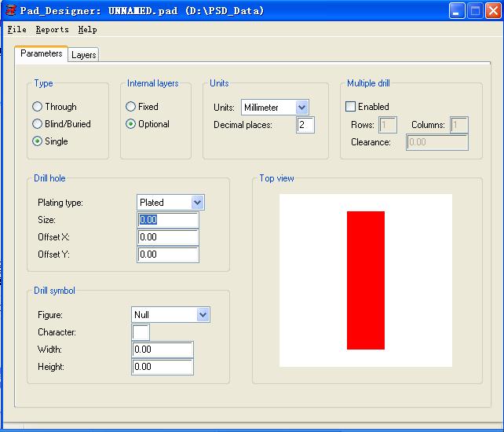This screenshot has height=432, width=504.
Task: Click the 'Decimal places:' label
Action: [x=243, y=125]
